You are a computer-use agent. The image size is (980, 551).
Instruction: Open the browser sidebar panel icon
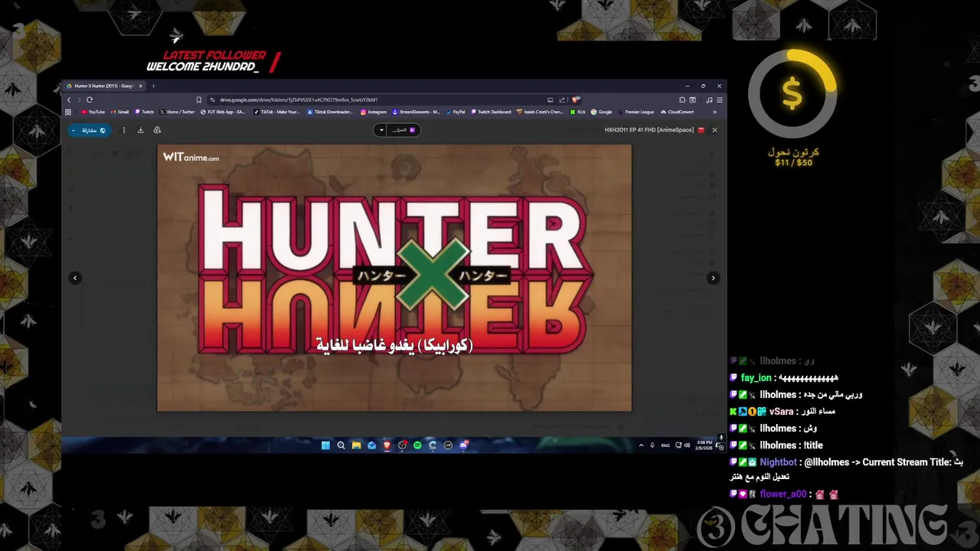coord(692,99)
